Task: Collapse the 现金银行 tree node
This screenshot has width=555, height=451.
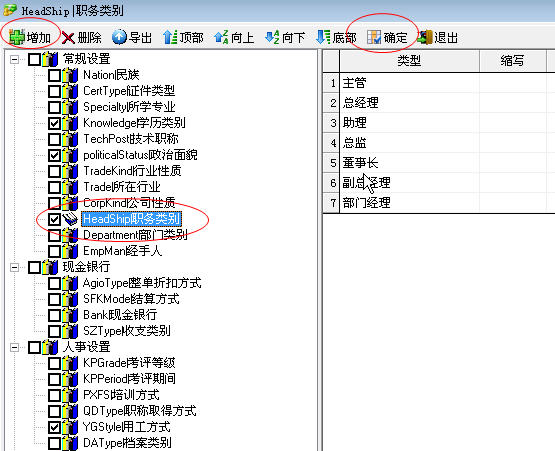Action: click(15, 267)
